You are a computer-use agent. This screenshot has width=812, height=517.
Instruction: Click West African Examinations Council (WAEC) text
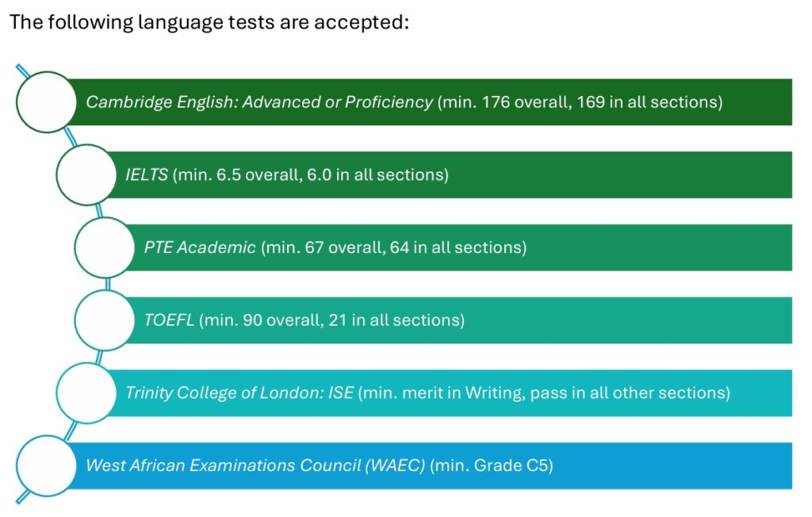point(255,465)
